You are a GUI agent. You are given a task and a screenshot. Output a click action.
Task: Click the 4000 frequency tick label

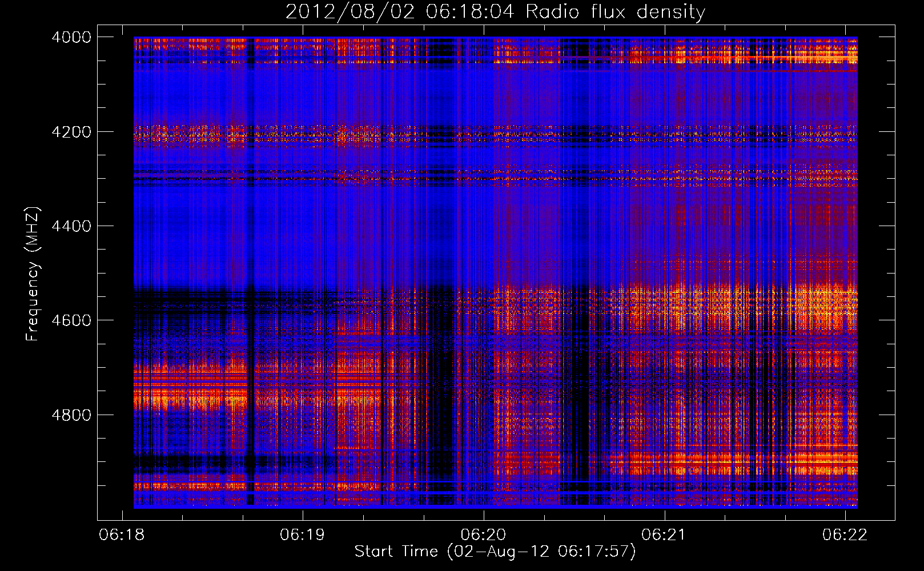tap(71, 37)
